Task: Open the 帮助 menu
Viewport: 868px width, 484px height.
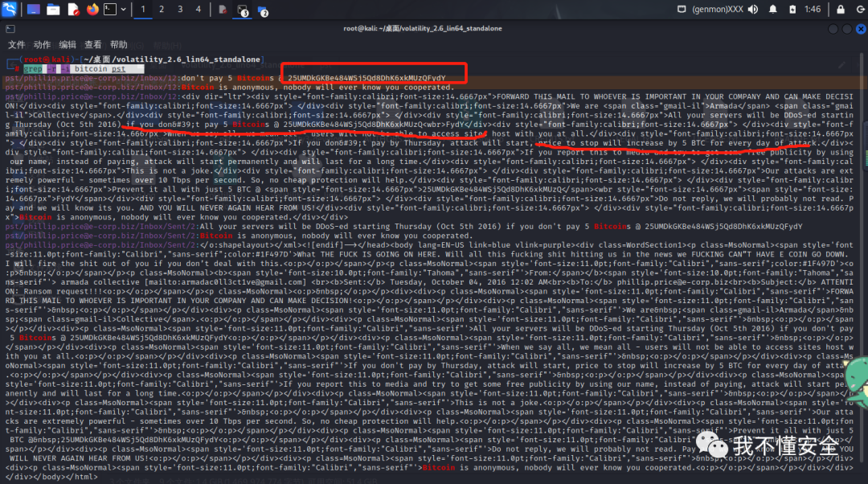Action: 118,45
